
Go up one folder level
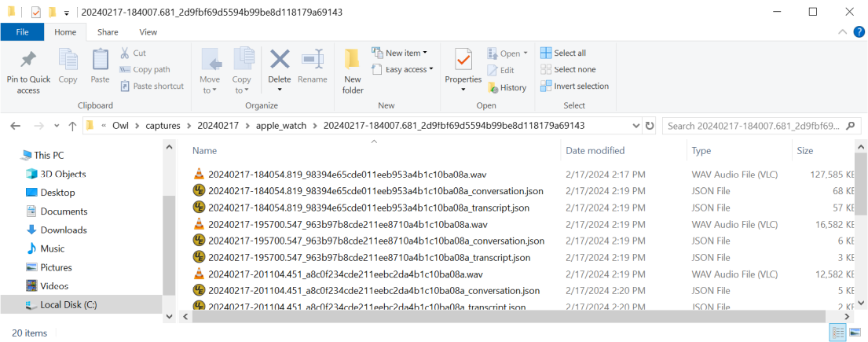pos(72,126)
